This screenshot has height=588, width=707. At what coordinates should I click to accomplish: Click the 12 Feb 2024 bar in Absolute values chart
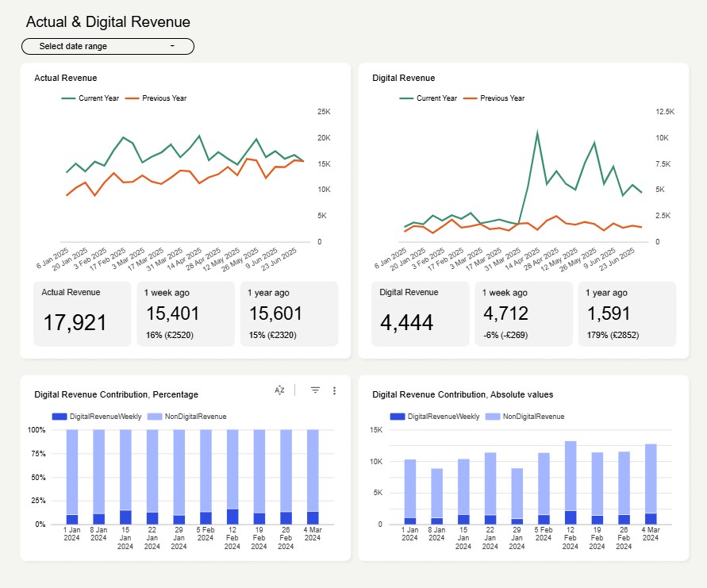(570, 482)
